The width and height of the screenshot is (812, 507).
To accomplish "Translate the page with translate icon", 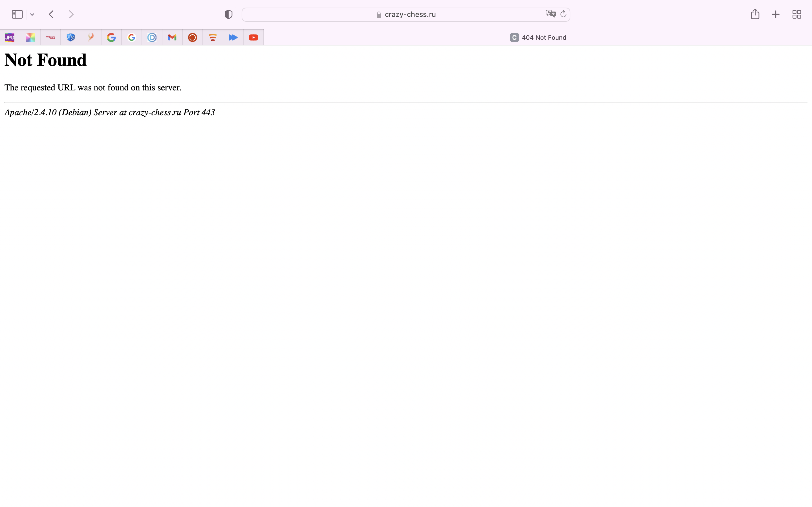I will click(x=550, y=14).
